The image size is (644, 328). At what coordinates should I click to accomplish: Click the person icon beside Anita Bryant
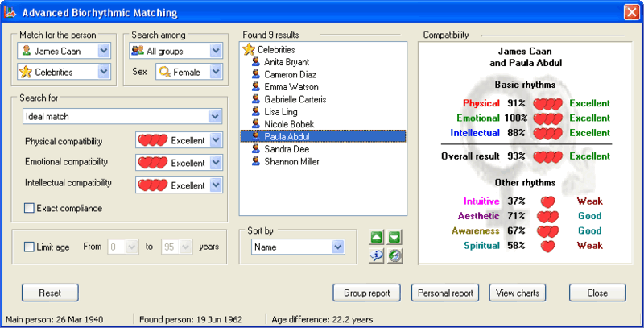coord(256,62)
